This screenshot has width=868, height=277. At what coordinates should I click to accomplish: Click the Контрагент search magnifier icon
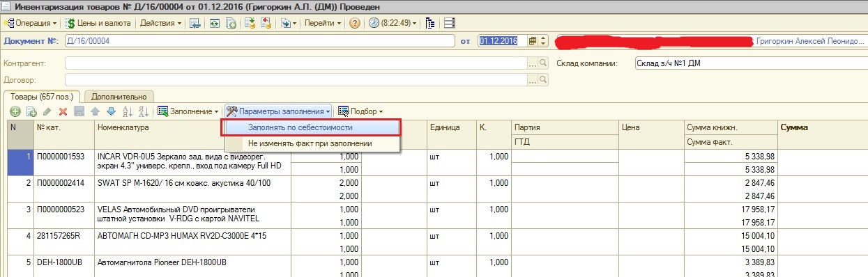543,63
